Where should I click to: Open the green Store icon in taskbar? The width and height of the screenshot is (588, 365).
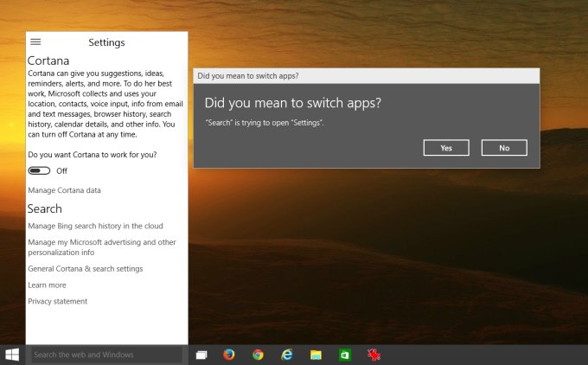345,355
